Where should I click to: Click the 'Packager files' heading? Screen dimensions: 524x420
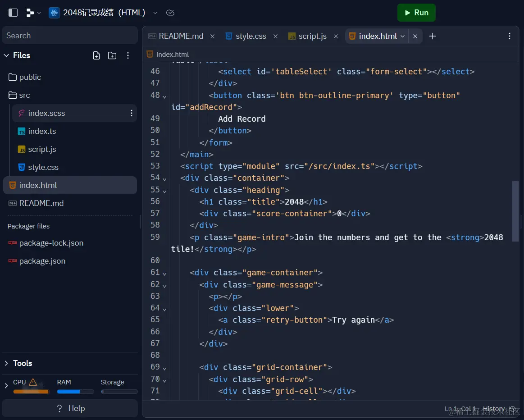click(x=28, y=226)
